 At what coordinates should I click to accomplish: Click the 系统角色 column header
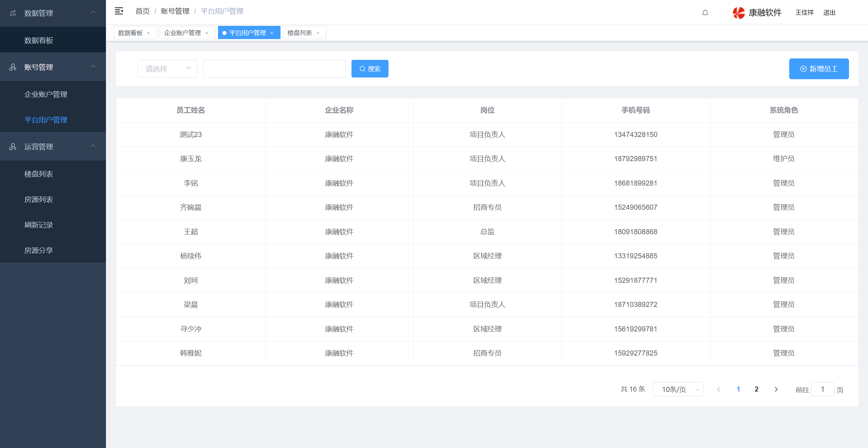click(x=784, y=110)
